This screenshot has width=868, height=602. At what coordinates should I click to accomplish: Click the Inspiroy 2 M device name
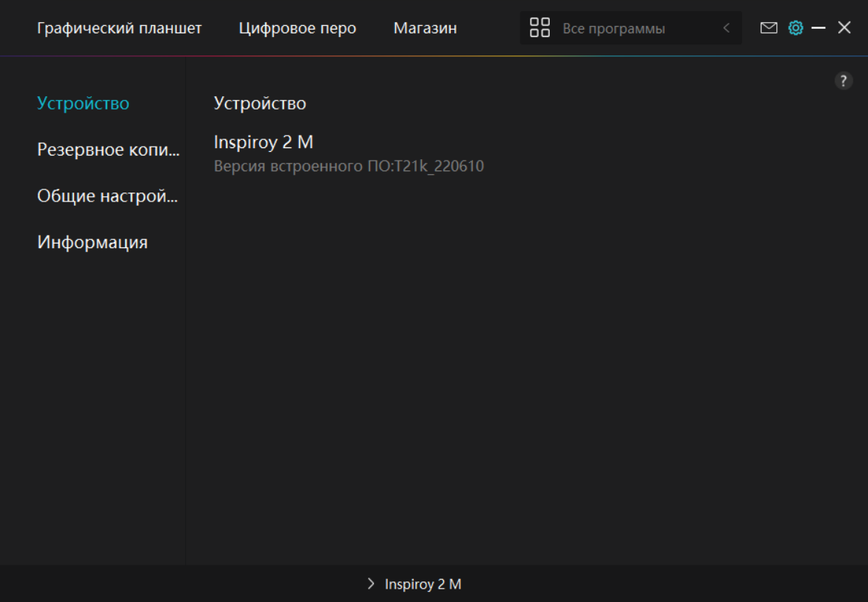[263, 141]
